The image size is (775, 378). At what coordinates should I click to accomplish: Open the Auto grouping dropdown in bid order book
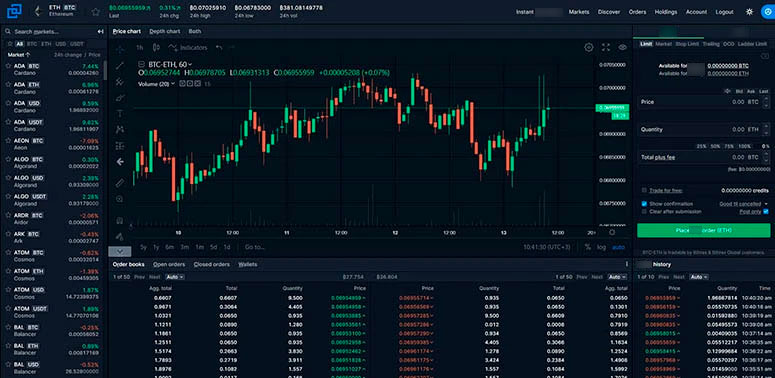point(175,277)
